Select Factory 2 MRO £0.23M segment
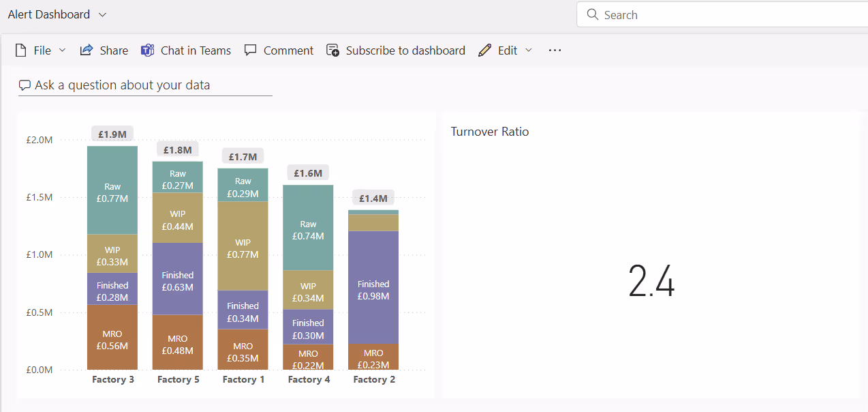This screenshot has width=868, height=412. pyautogui.click(x=373, y=357)
